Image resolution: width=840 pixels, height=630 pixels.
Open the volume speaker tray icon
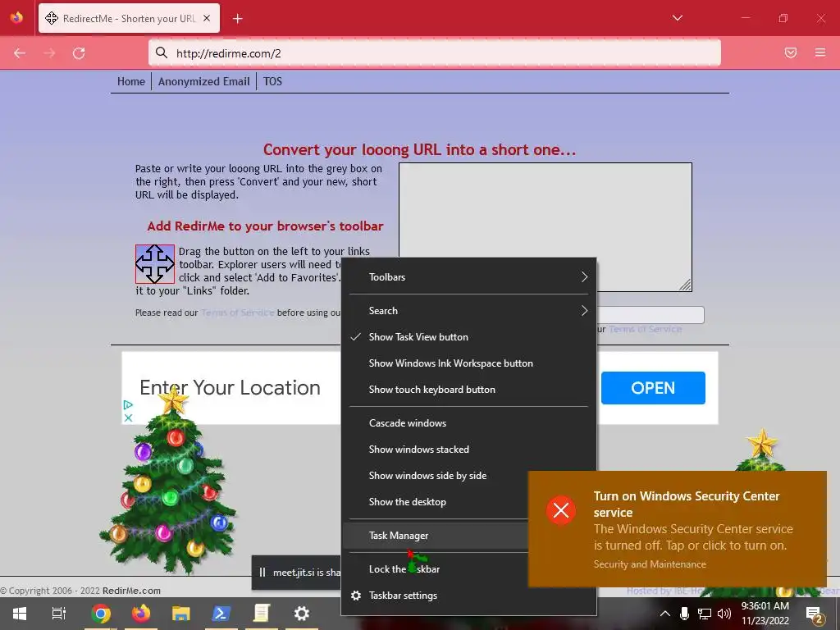(x=724, y=614)
